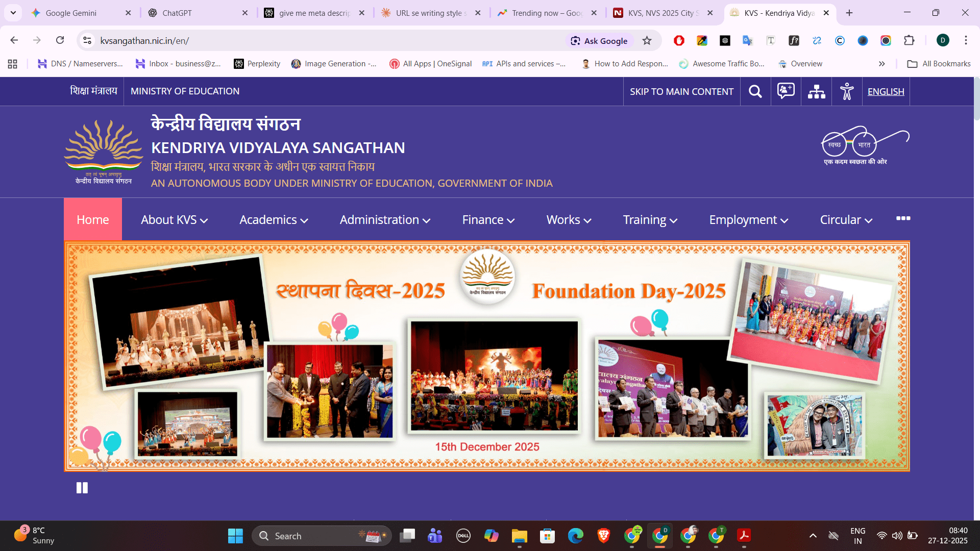
Task: Click the ellipsis for more menu items
Action: [903, 218]
